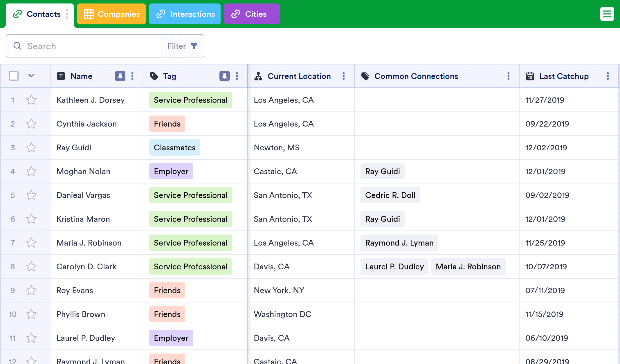
Task: Switch to the Contacts tab
Action: (40, 14)
